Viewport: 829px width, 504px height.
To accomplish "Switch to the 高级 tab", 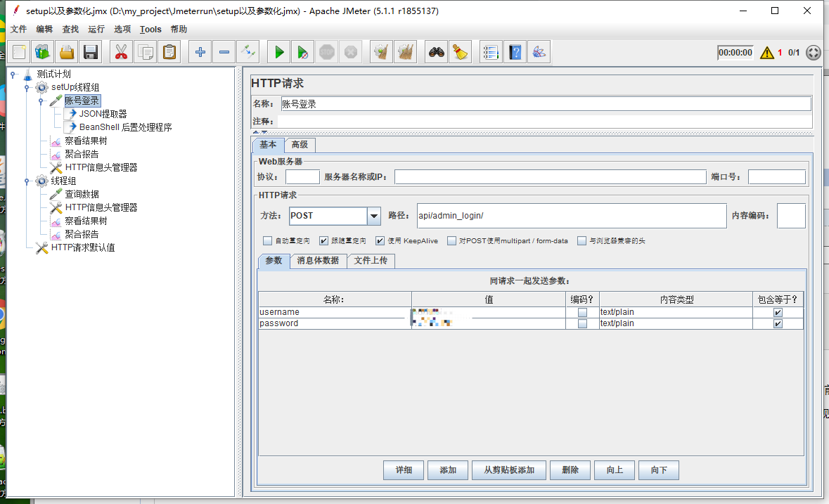I will point(300,145).
